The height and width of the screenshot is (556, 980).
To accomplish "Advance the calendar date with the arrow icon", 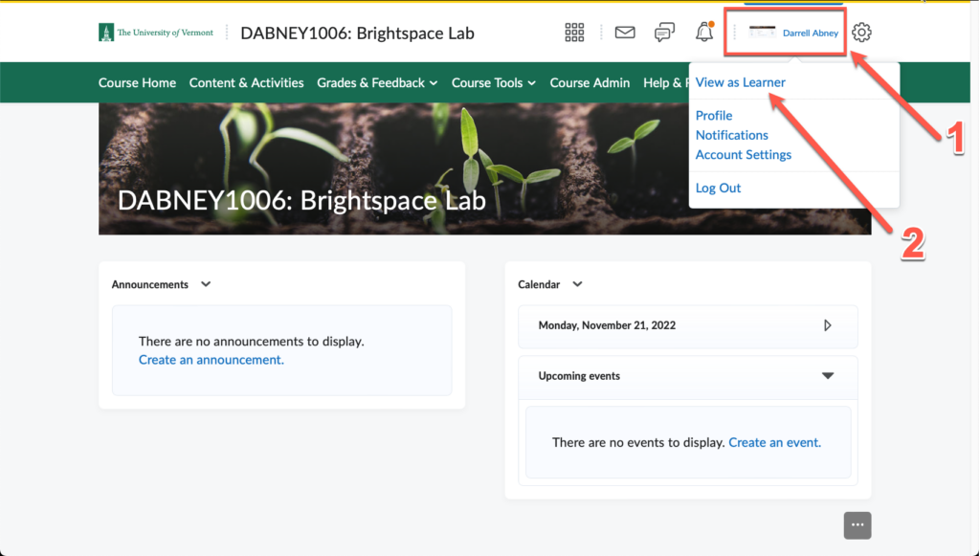I will pos(827,326).
